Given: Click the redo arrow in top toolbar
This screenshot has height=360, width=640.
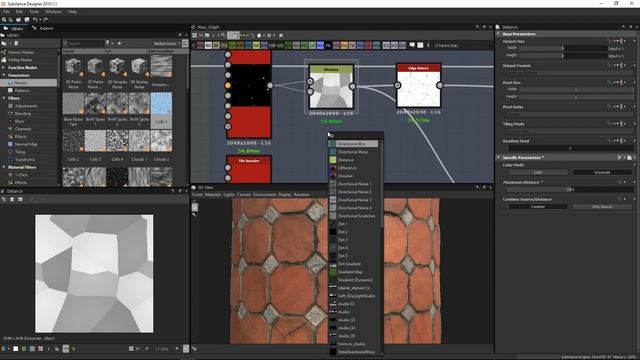Looking at the screenshot, I should (45, 20).
